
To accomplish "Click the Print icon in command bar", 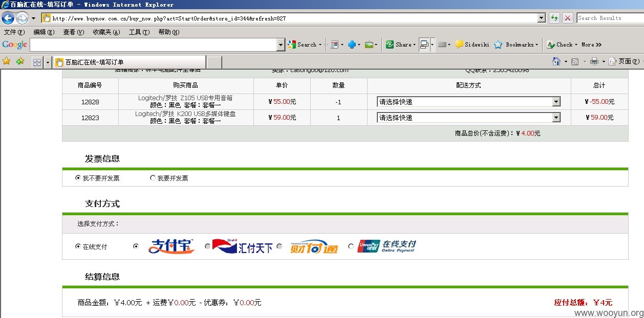I will point(594,61).
